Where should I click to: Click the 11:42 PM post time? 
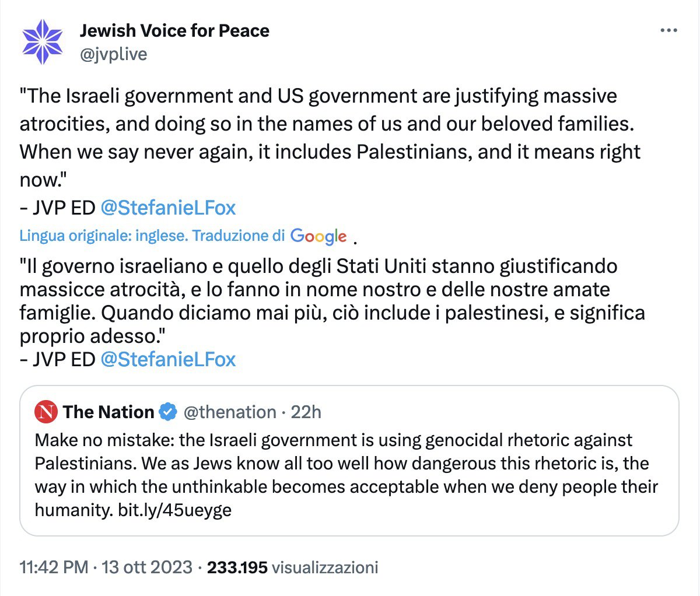pyautogui.click(x=54, y=567)
